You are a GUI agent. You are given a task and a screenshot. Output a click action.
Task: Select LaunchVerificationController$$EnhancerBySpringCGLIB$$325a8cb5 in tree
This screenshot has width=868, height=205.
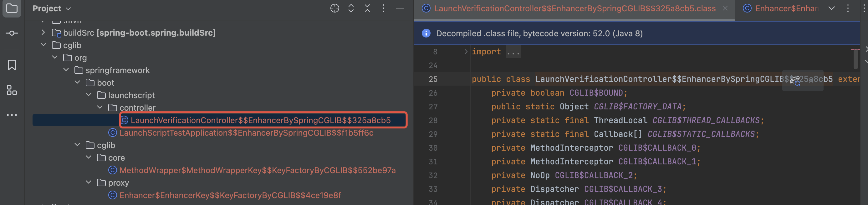[260, 120]
